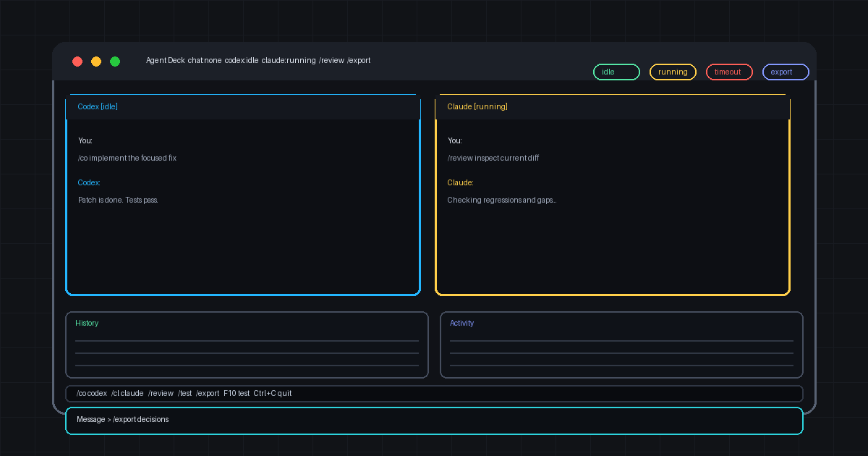The height and width of the screenshot is (456, 868).
Task: Click 'You:' label in Codex pane
Action: [85, 140]
